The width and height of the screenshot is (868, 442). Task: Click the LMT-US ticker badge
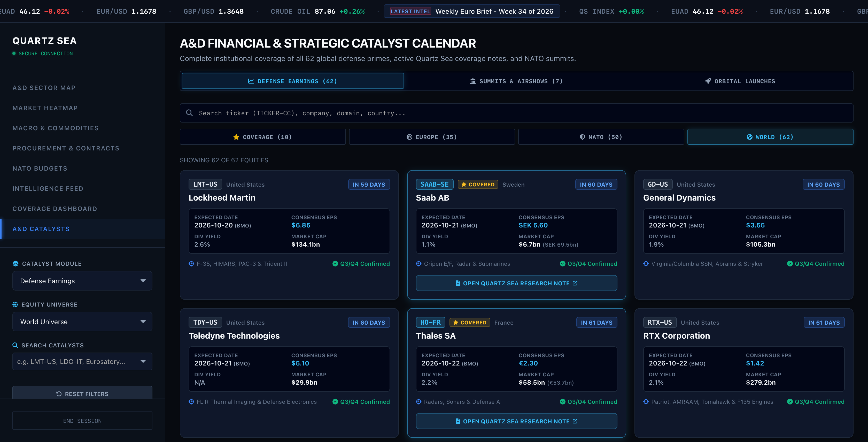point(205,184)
